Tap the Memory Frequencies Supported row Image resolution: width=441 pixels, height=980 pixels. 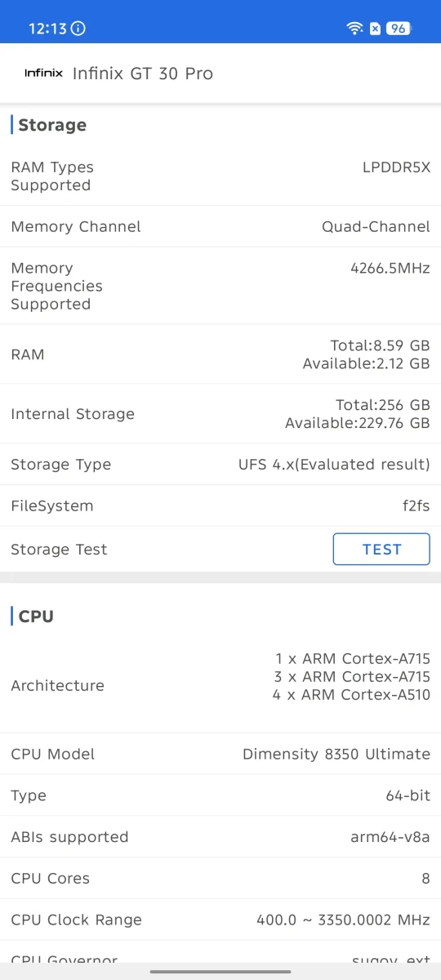[220, 286]
